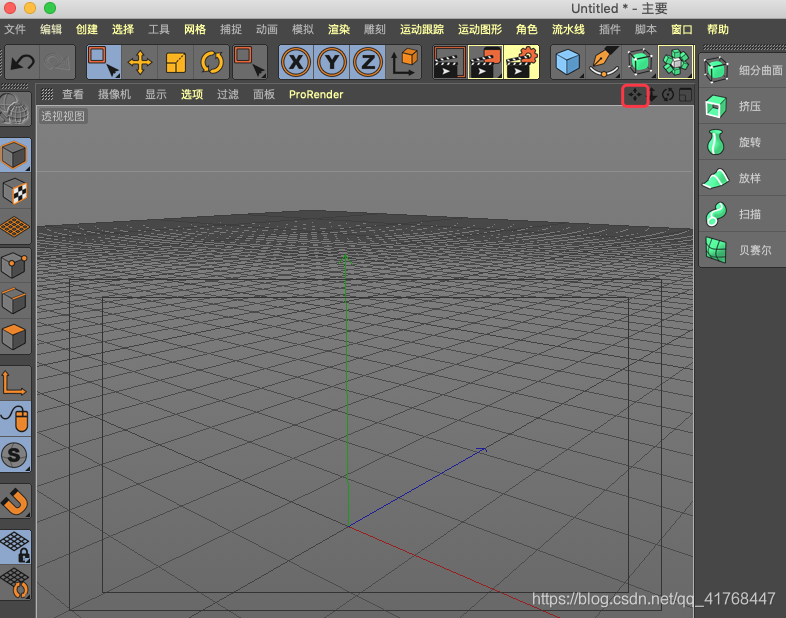Image resolution: width=786 pixels, height=618 pixels.
Task: Toggle the Z axis lock
Action: [367, 62]
